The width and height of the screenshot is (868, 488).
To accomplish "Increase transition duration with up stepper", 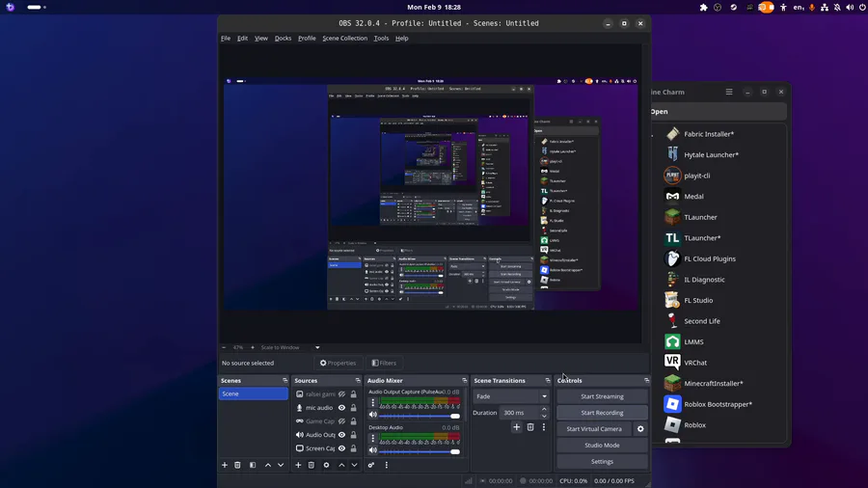I will tap(544, 410).
